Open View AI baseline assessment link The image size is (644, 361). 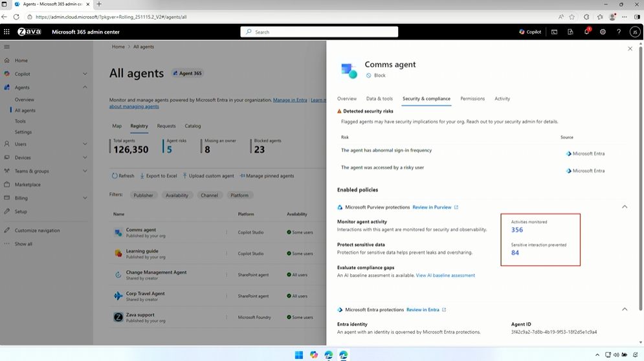point(445,276)
